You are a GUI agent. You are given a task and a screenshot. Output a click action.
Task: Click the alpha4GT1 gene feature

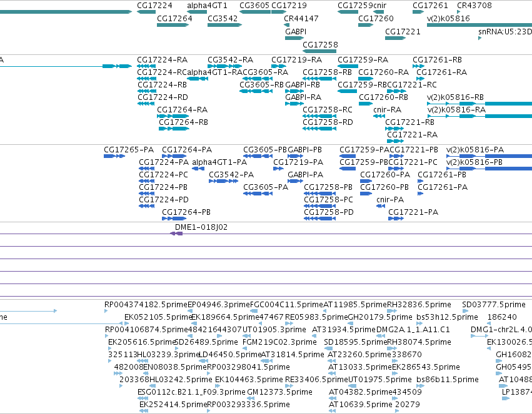coord(197,12)
